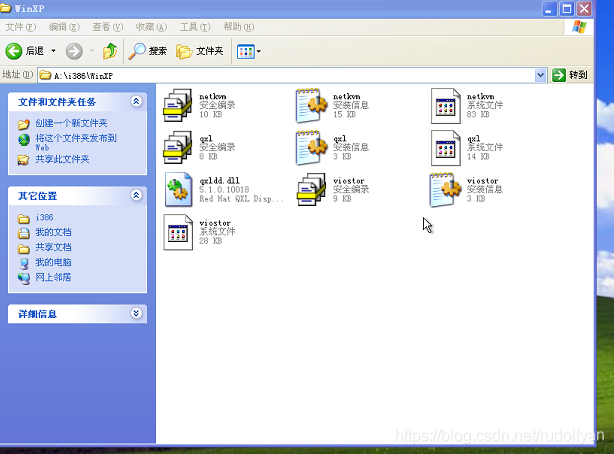Click the globe publish-to-Web icon
The height and width of the screenshot is (454, 614).
(x=24, y=140)
